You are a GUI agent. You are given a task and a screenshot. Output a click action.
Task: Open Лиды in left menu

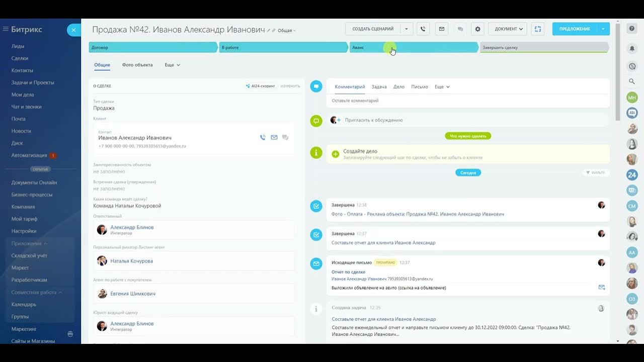click(18, 46)
